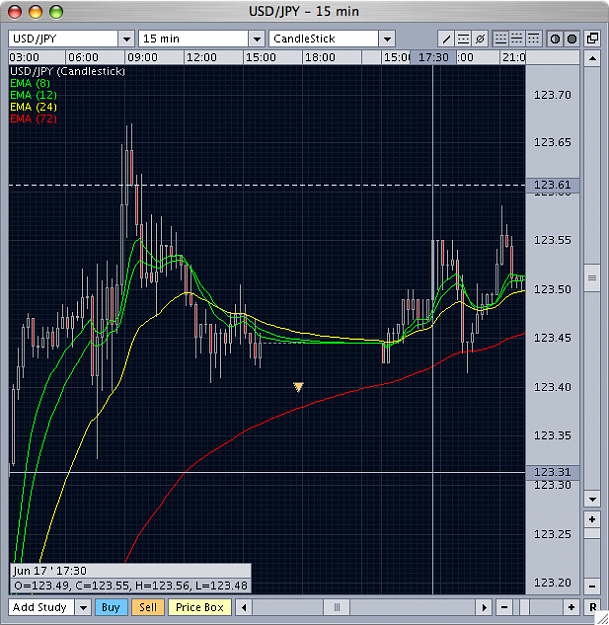Click the OHLC values readout line
This screenshot has width=609, height=625.
[131, 586]
